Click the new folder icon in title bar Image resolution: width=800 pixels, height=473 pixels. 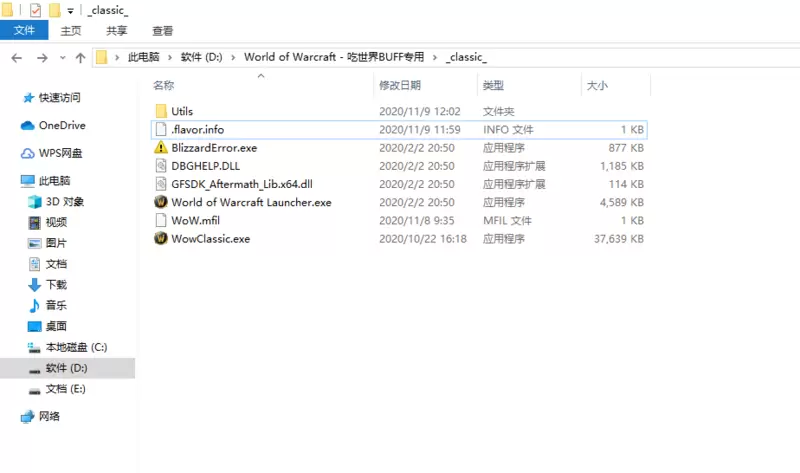pyautogui.click(x=55, y=10)
